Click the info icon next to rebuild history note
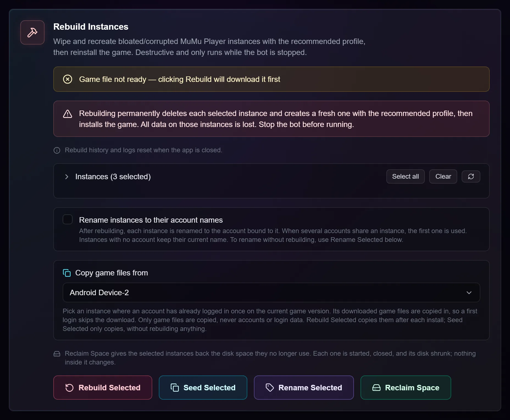Image resolution: width=510 pixels, height=420 pixels. tap(57, 150)
